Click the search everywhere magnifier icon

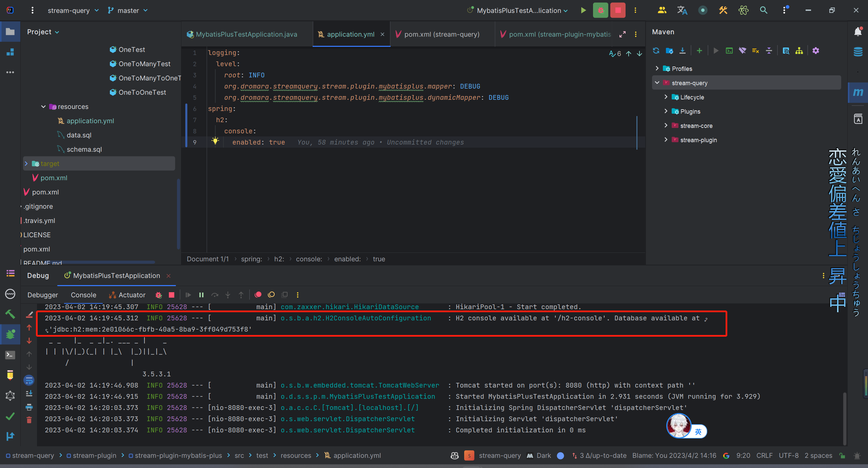764,10
